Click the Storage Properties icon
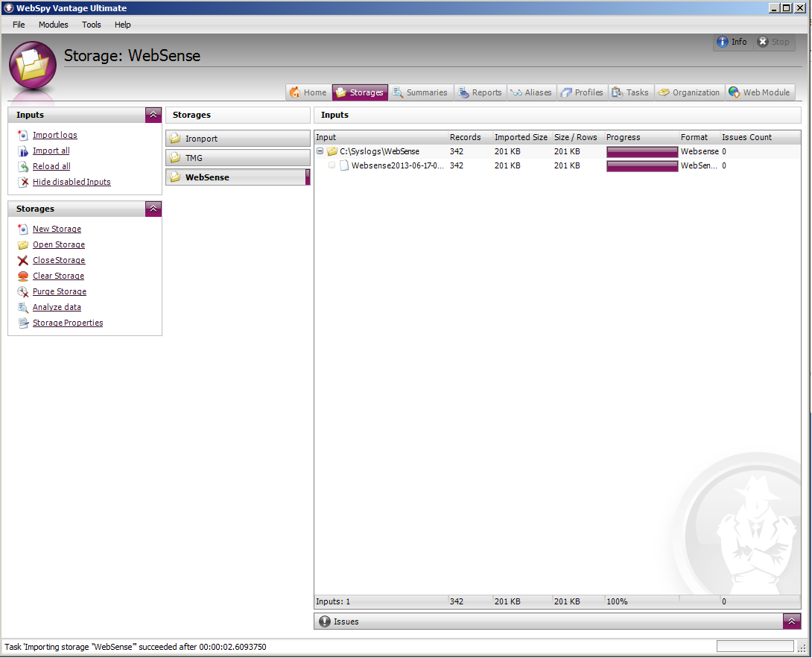The height and width of the screenshot is (658, 812). [23, 323]
